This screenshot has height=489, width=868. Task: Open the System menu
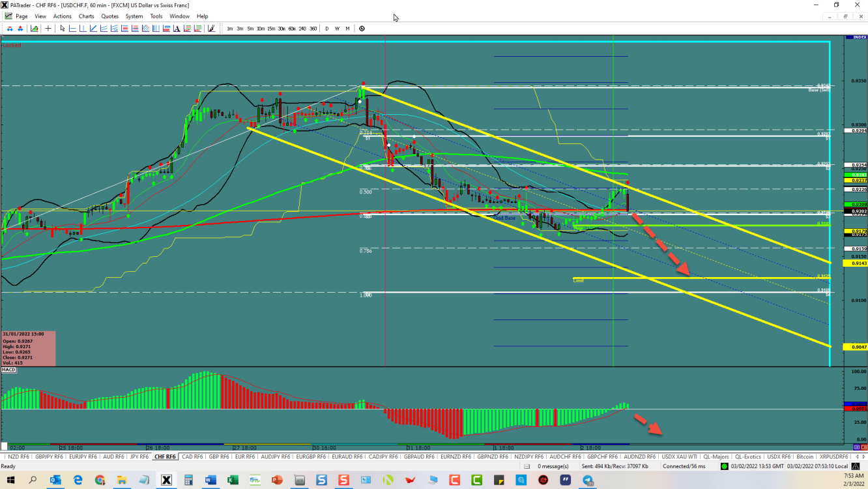(134, 16)
